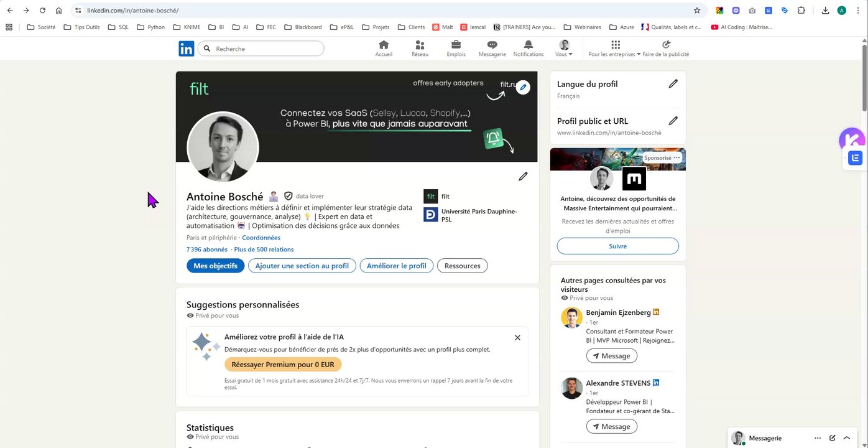This screenshot has width=868, height=448.
Task: Dismiss the AI profile suggestion with X
Action: click(x=517, y=338)
